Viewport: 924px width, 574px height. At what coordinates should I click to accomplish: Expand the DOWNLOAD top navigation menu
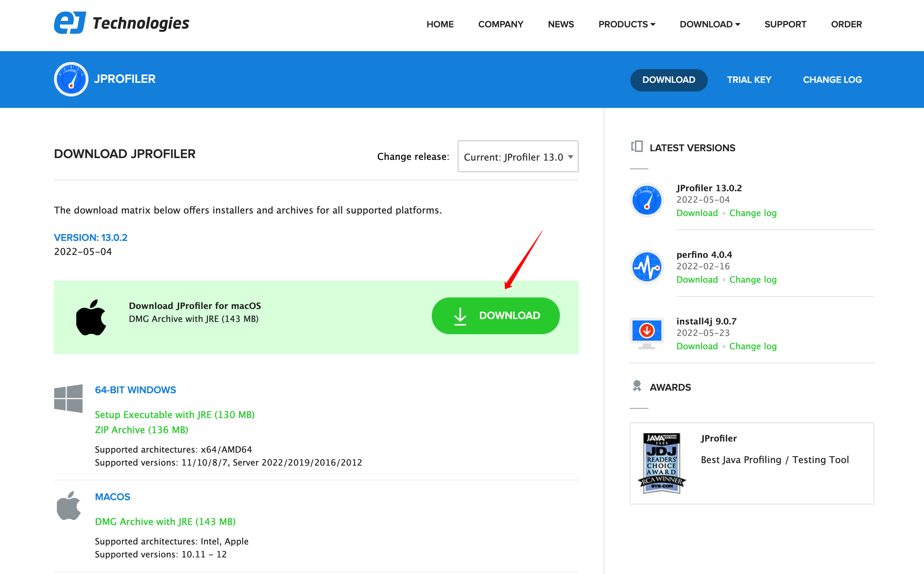click(x=710, y=24)
